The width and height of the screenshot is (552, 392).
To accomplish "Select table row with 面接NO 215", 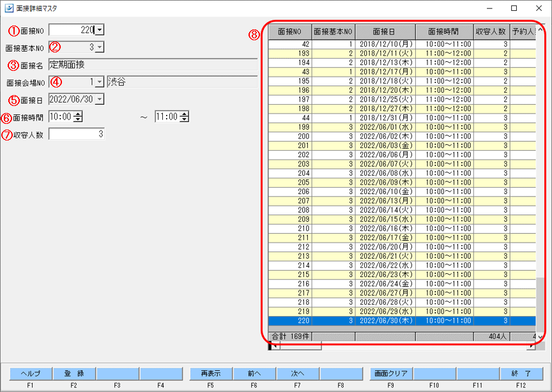I will [x=402, y=275].
